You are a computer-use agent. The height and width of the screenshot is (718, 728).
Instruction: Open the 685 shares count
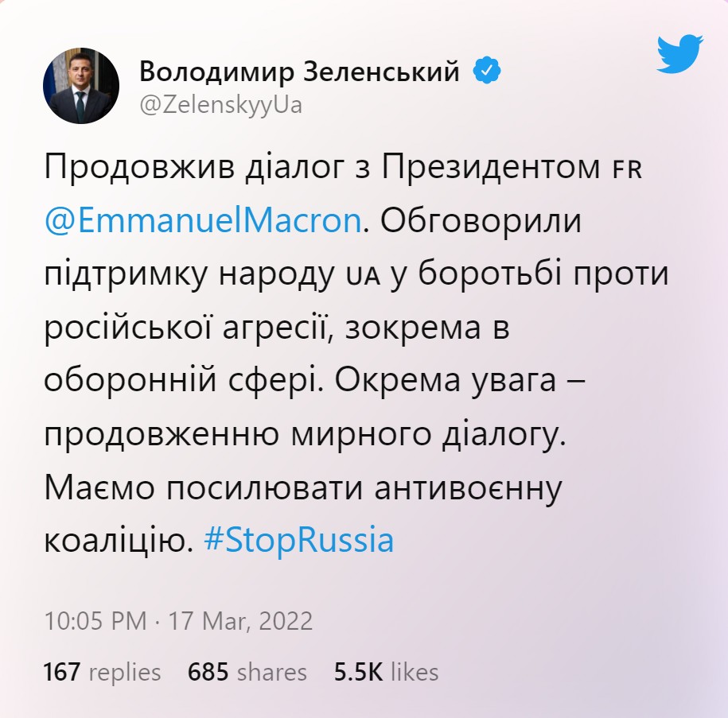(x=247, y=672)
